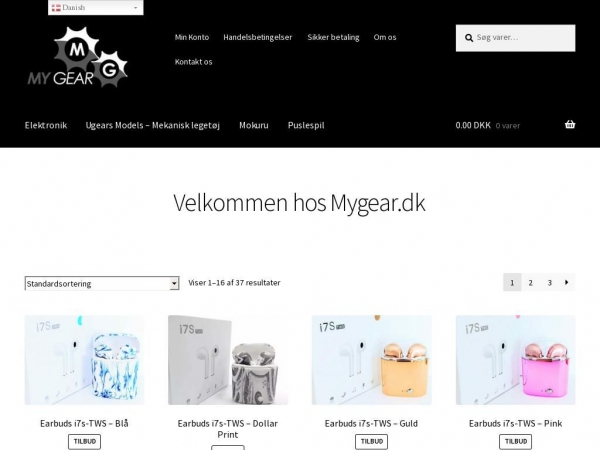Viewport: 600px width, 450px height.
Task: Open the Min Konto page
Action: tap(192, 37)
